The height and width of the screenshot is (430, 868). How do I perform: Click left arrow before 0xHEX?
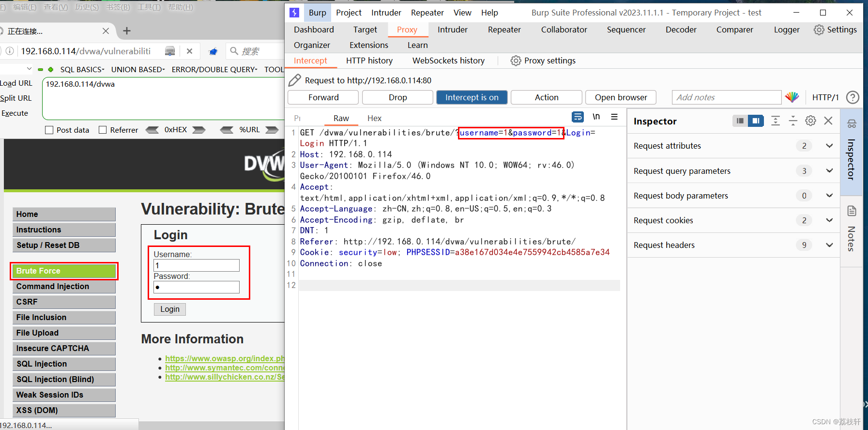(152, 130)
